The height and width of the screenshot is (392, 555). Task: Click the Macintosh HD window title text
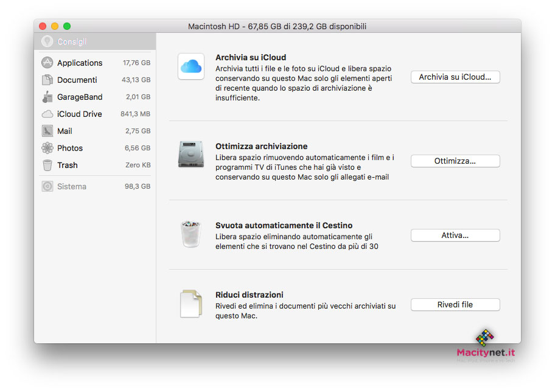(x=277, y=26)
